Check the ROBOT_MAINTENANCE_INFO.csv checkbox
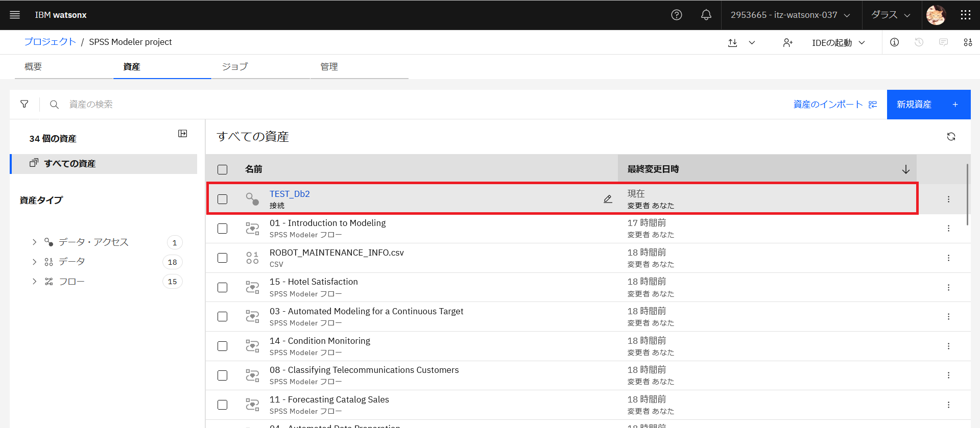This screenshot has height=428, width=980. coord(223,258)
